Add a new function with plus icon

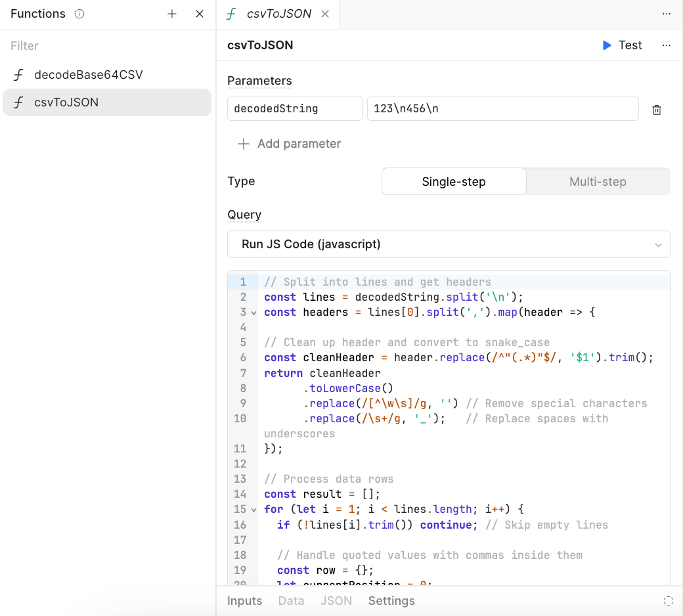point(172,14)
